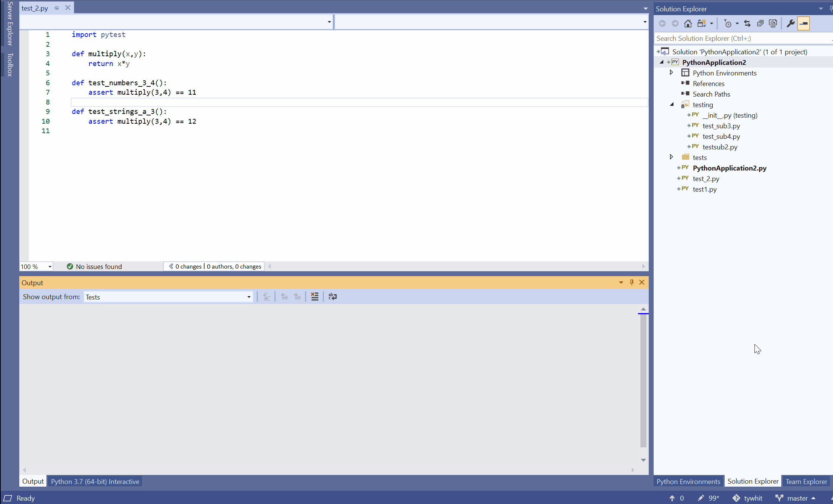Toggle the Python Environments node
The height and width of the screenshot is (504, 833).
[x=672, y=72]
